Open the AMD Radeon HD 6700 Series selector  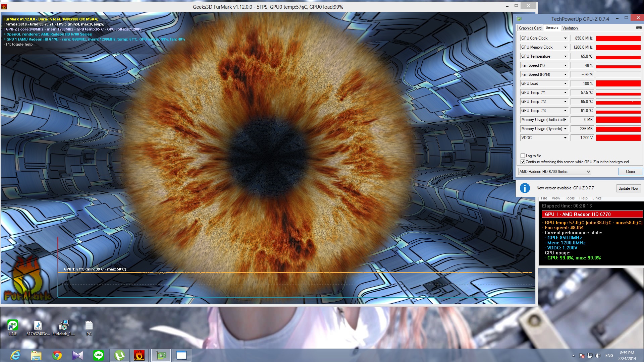tap(554, 172)
